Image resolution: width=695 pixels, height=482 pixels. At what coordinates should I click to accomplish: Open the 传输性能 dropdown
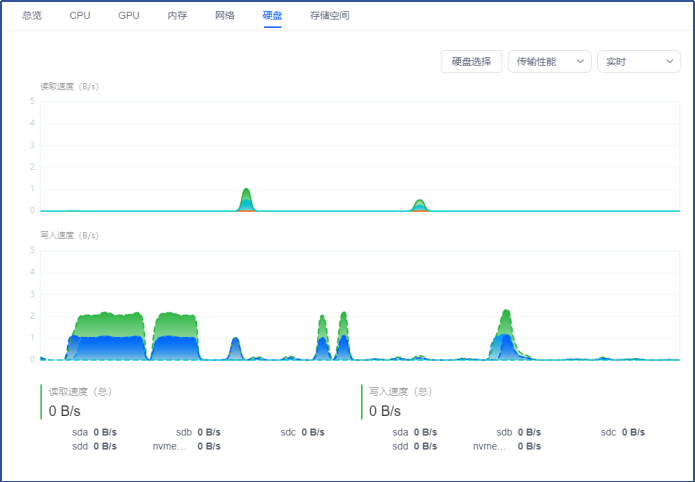coord(550,62)
